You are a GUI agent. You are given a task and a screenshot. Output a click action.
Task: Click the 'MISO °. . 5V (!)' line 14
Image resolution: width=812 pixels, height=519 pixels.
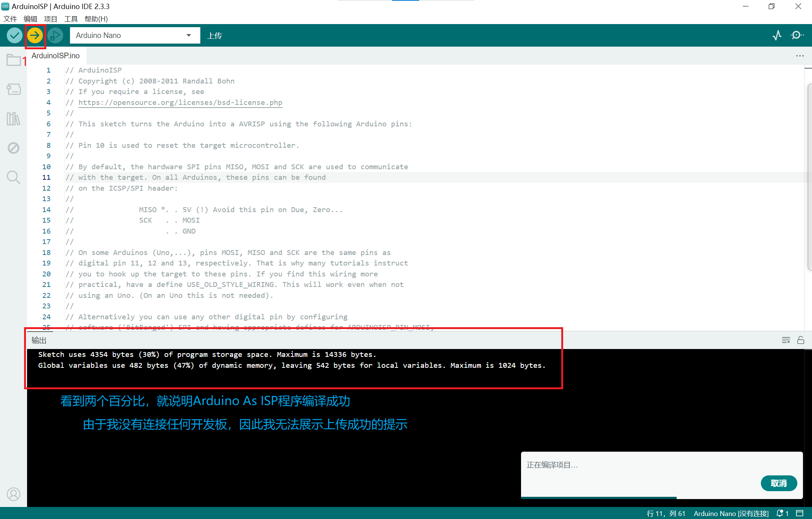click(204, 209)
